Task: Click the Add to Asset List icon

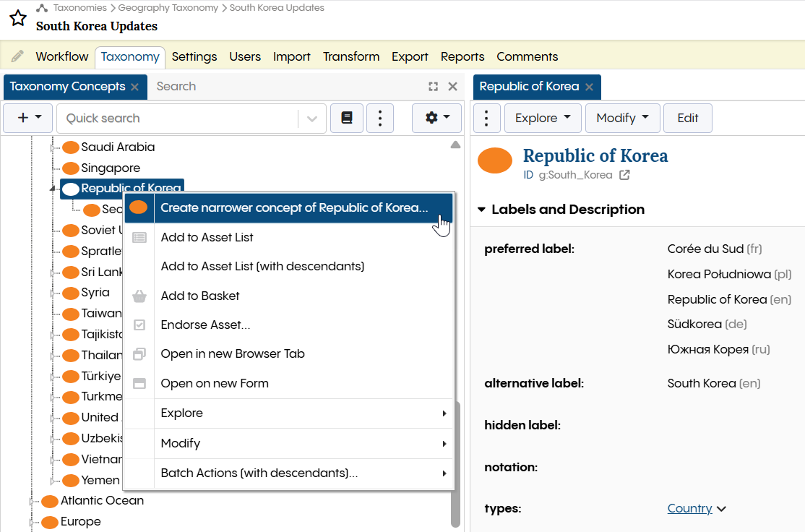Action: pos(139,237)
